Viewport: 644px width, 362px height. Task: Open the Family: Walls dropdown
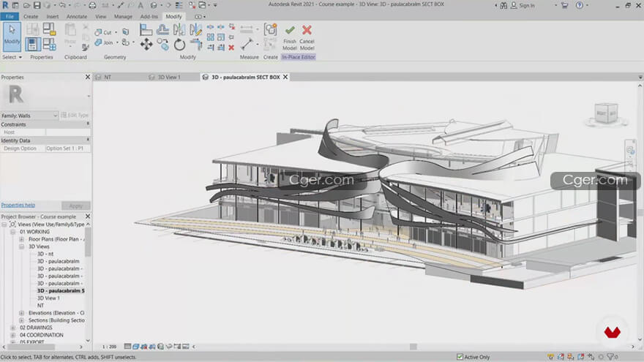[29, 116]
